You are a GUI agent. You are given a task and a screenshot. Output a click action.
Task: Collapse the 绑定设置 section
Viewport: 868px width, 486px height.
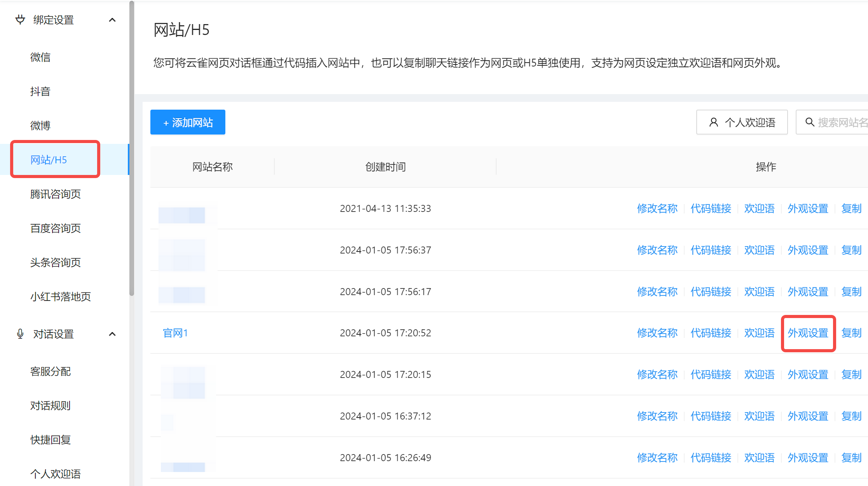pos(113,19)
